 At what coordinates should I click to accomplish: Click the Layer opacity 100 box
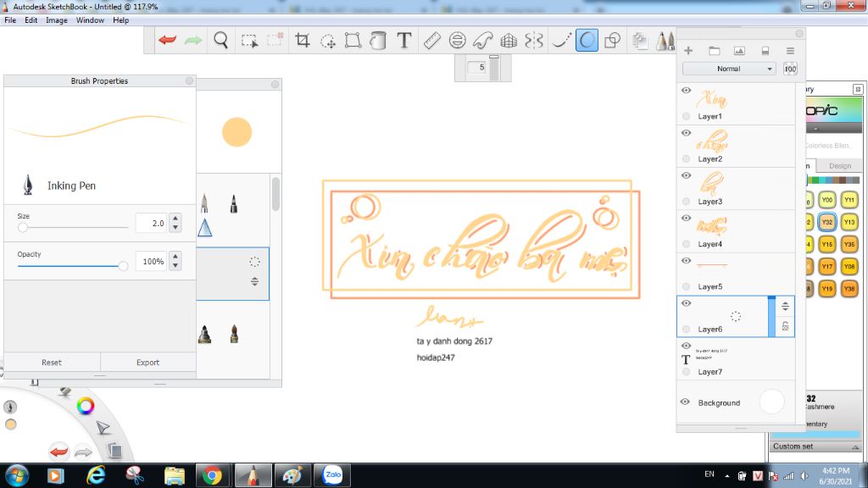pyautogui.click(x=790, y=69)
